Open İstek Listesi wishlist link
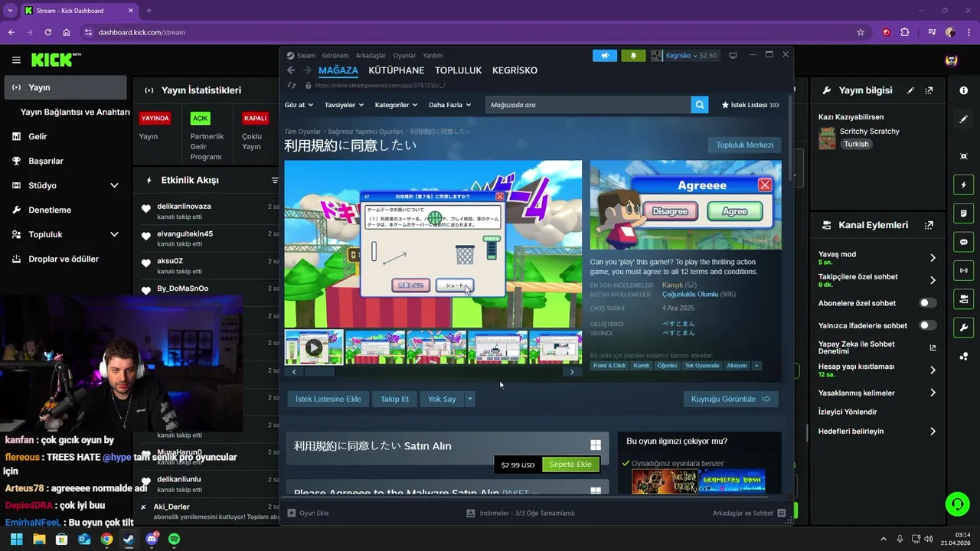The width and height of the screenshot is (980, 551). 750,105
